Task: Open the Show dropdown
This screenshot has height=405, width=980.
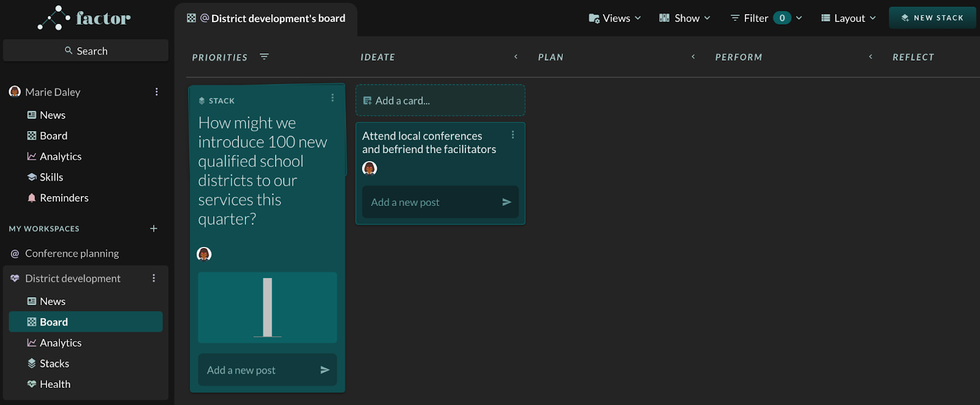Action: coord(685,18)
